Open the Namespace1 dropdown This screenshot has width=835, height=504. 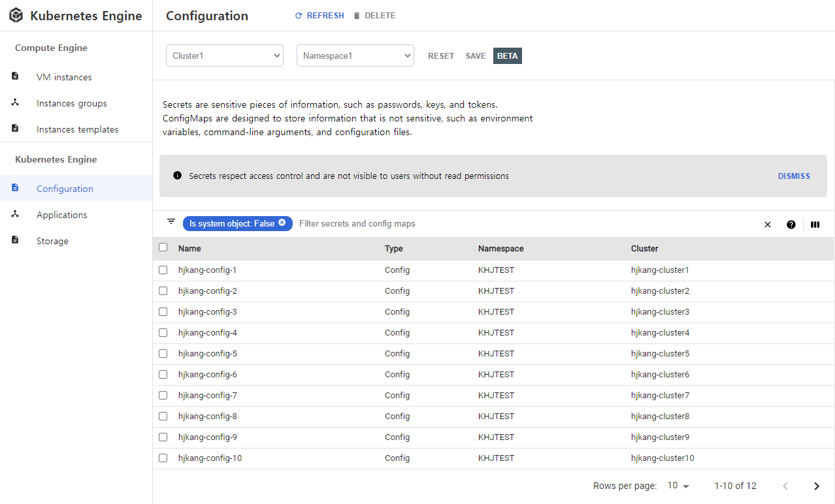[x=355, y=55]
